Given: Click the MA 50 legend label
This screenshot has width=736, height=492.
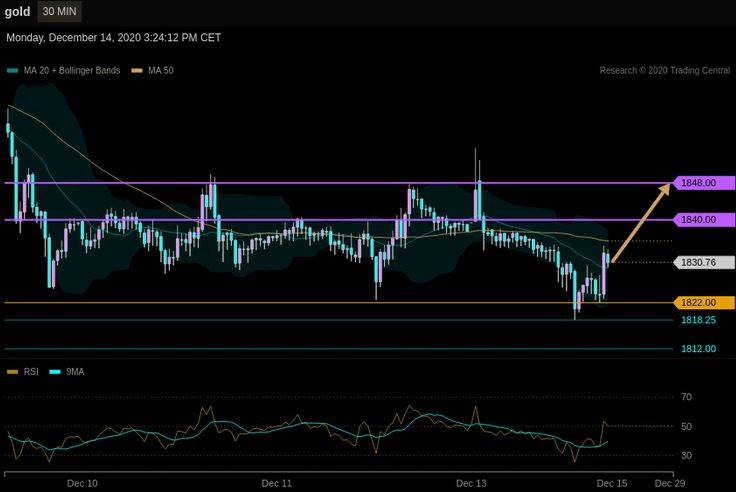Looking at the screenshot, I should (x=161, y=70).
